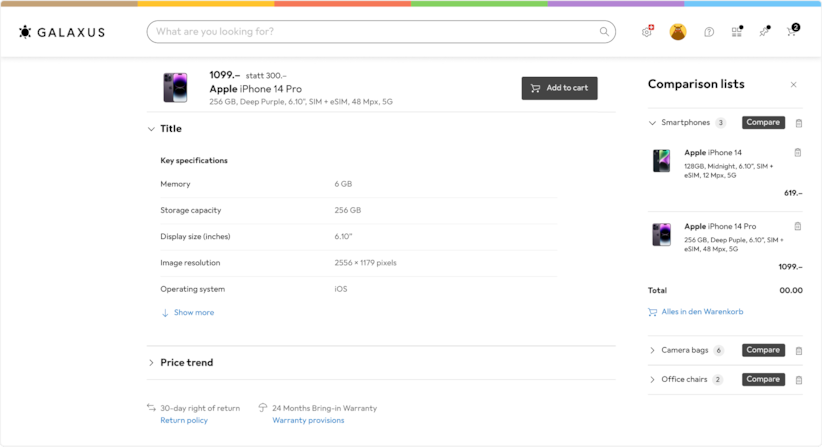The width and height of the screenshot is (822, 447).
Task: Open Apple iPhone 14 thumbnail in comparison list
Action: (x=662, y=161)
